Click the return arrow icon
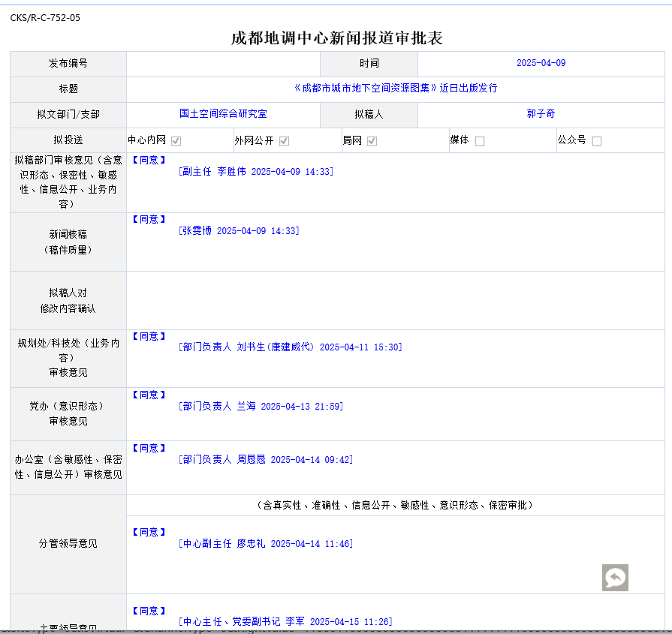This screenshot has height=634, width=672. (x=615, y=578)
